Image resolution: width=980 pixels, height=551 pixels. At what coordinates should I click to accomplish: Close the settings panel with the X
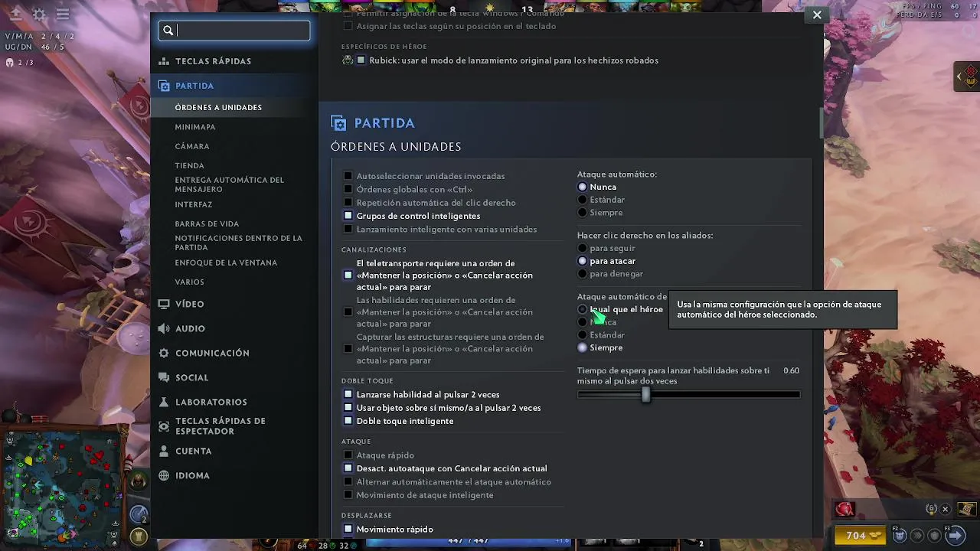(817, 15)
